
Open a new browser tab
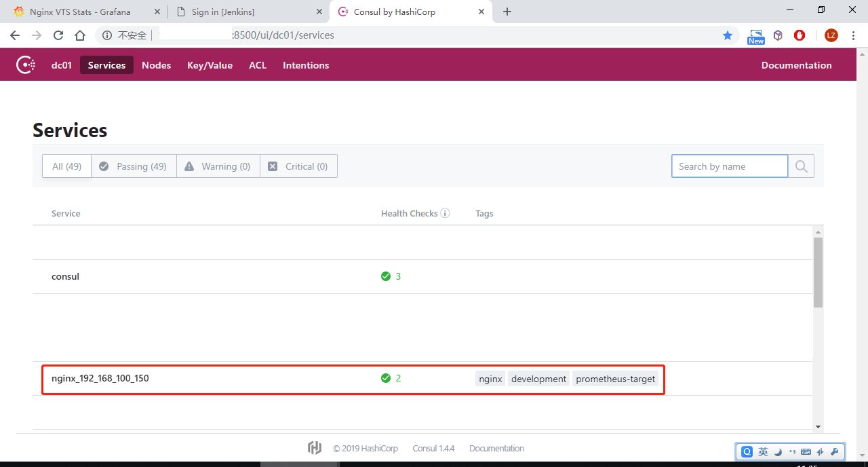(507, 12)
